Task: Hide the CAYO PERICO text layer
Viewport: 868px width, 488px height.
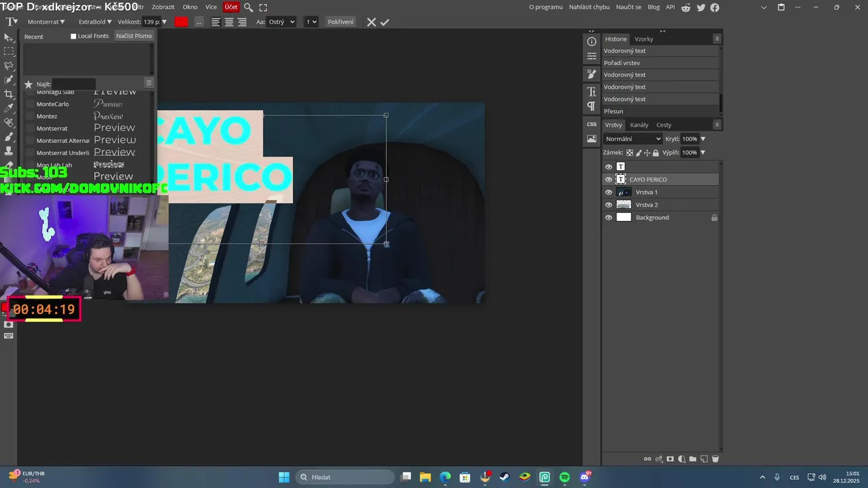Action: [x=608, y=180]
